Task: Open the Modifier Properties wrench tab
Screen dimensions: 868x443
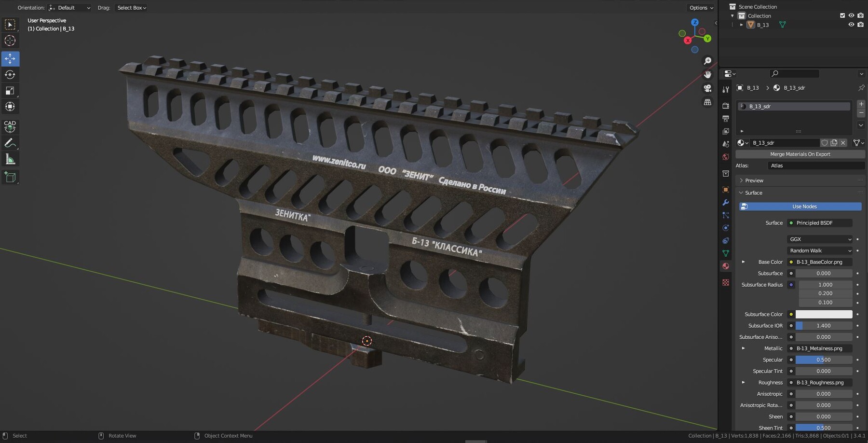Action: coord(726,203)
